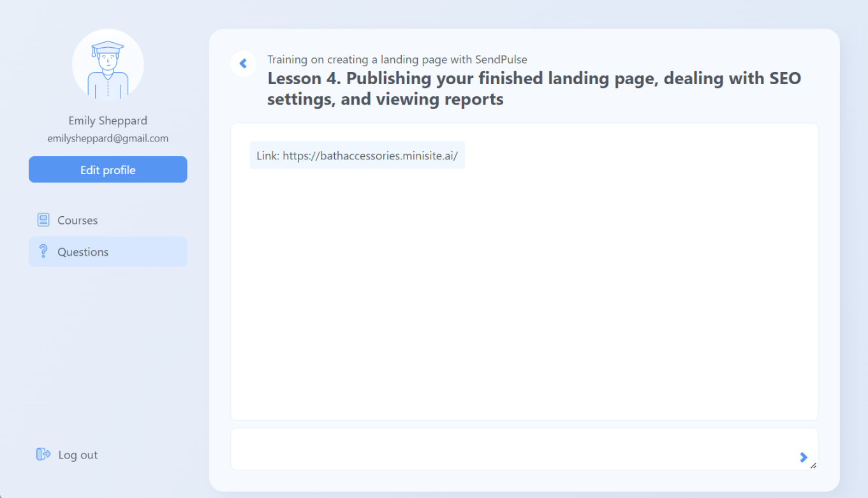Click the Lesson 4 heading

[534, 89]
